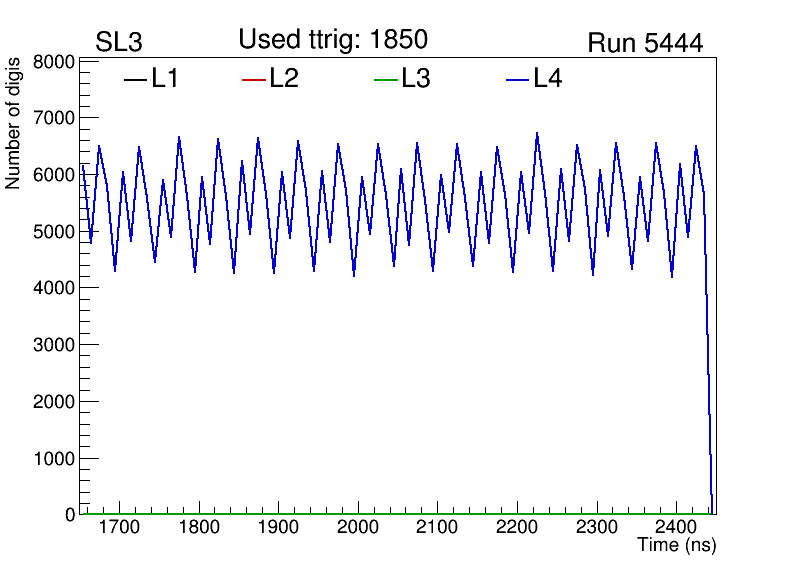
Task: Click the blue L4 legend line sample
Action: [x=517, y=80]
